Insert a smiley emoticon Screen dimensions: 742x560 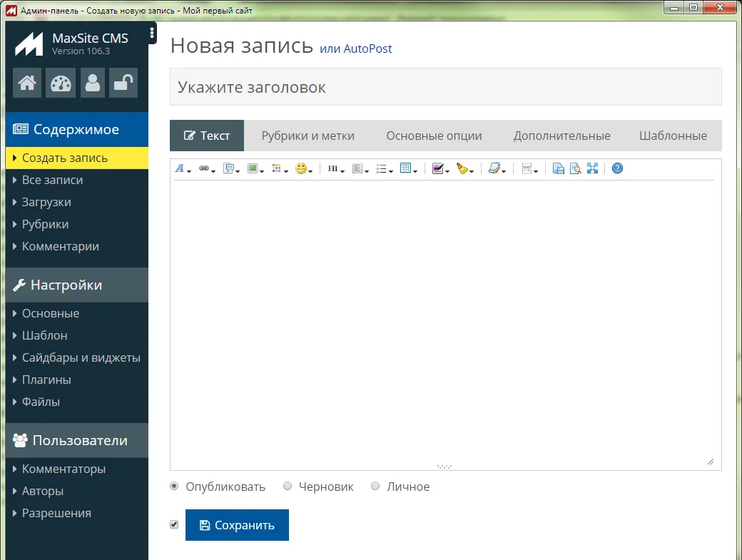301,168
